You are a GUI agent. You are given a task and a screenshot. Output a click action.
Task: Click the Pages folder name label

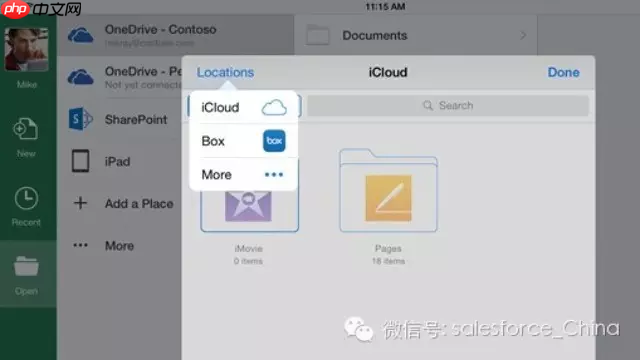(x=388, y=248)
